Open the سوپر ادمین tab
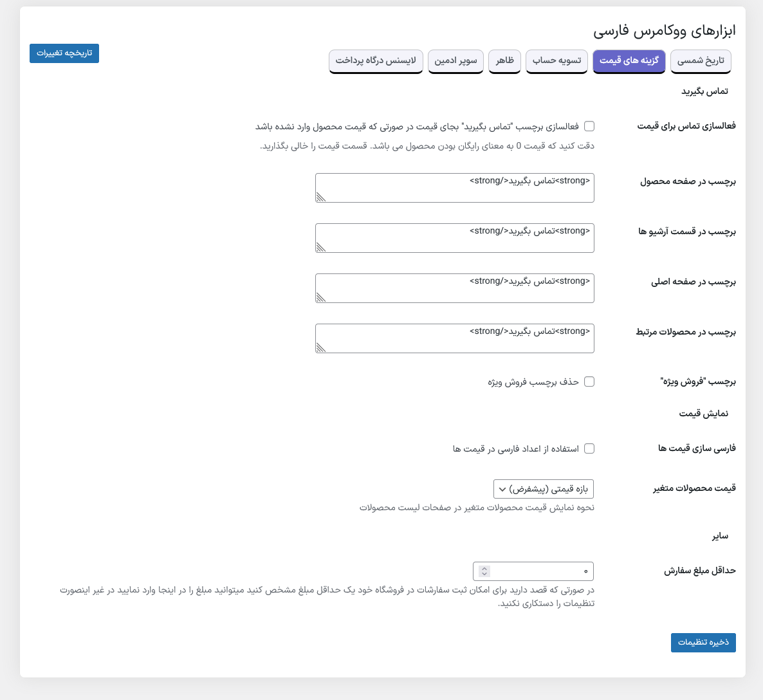 [455, 61]
